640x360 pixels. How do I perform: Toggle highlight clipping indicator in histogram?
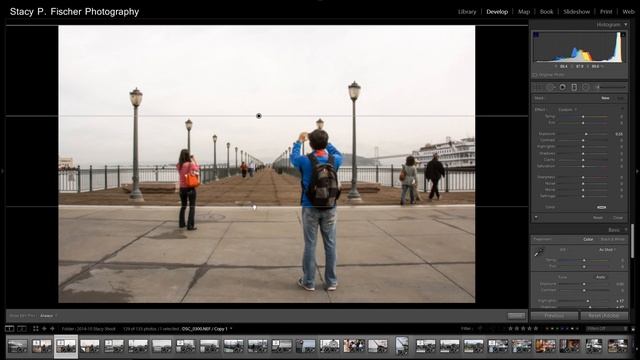623,35
